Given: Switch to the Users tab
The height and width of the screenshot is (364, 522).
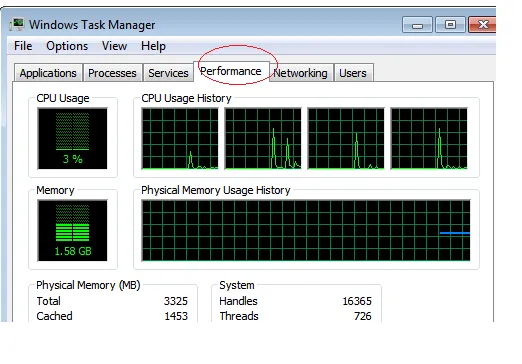Looking at the screenshot, I should [x=353, y=73].
